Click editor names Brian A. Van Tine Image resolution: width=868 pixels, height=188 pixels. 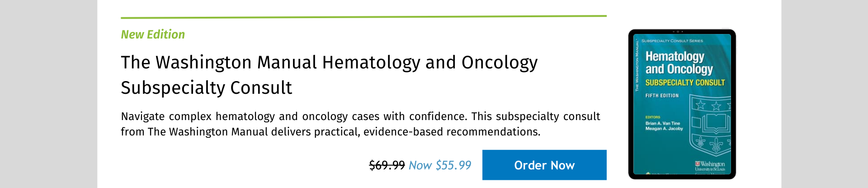[x=663, y=123]
